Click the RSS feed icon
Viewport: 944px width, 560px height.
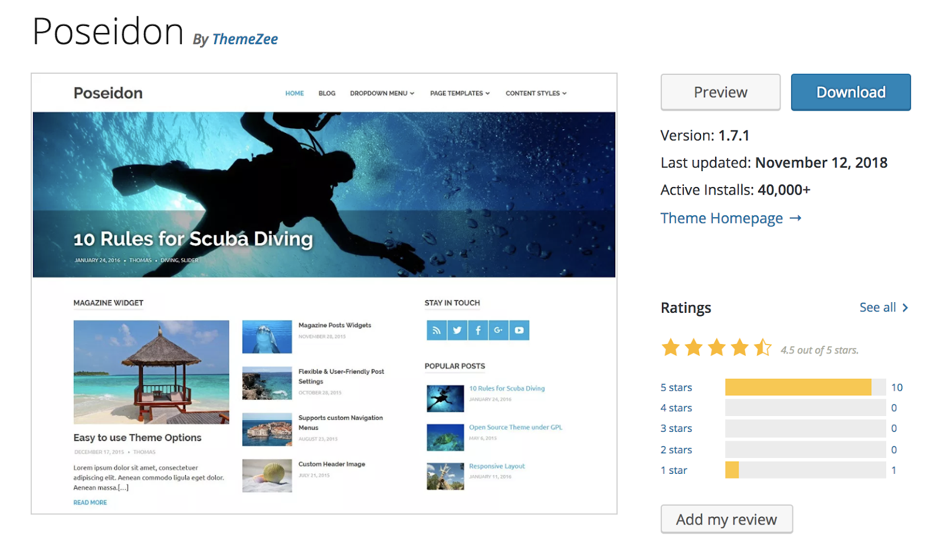(437, 330)
